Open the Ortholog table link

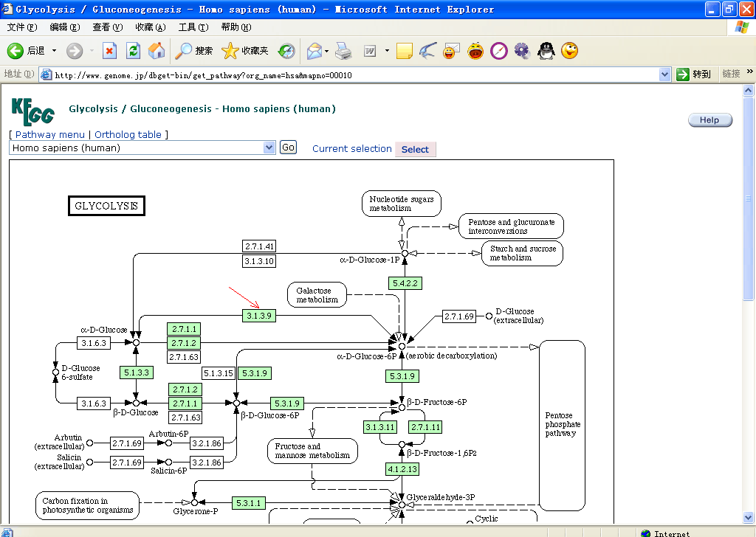(x=128, y=134)
